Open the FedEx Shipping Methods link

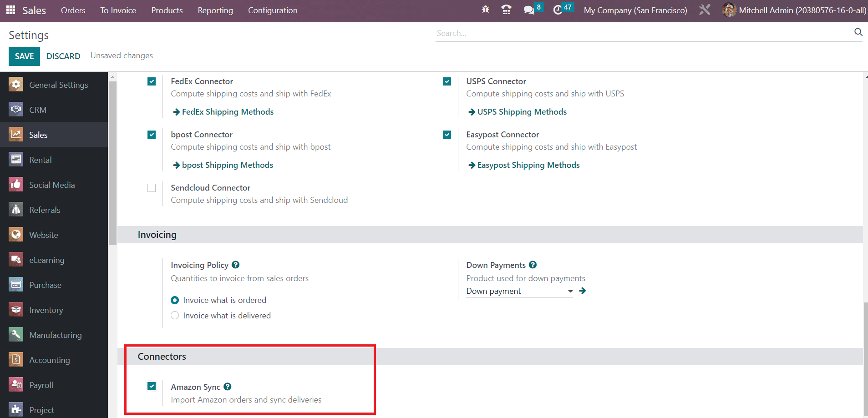coord(228,112)
